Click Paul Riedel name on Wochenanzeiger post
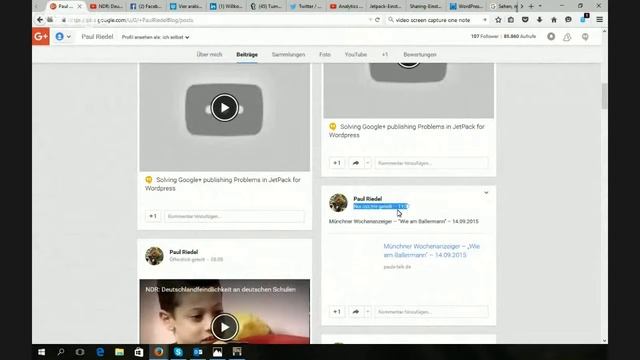Viewport: 640px width, 360px height. (367, 199)
